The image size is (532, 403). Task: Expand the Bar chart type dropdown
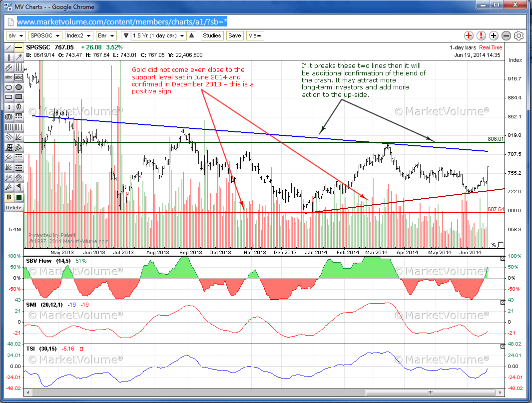coord(105,35)
